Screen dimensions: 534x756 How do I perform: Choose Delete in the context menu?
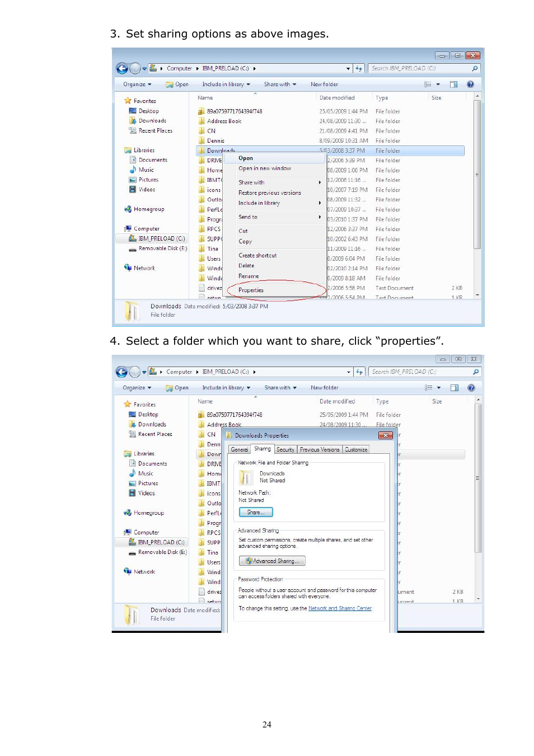pyautogui.click(x=246, y=266)
